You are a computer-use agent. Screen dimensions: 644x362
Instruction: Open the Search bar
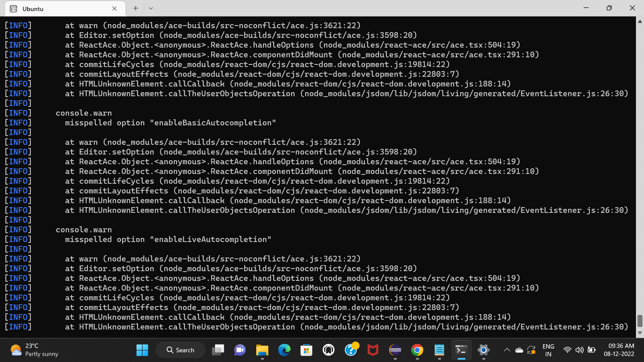[180, 350]
